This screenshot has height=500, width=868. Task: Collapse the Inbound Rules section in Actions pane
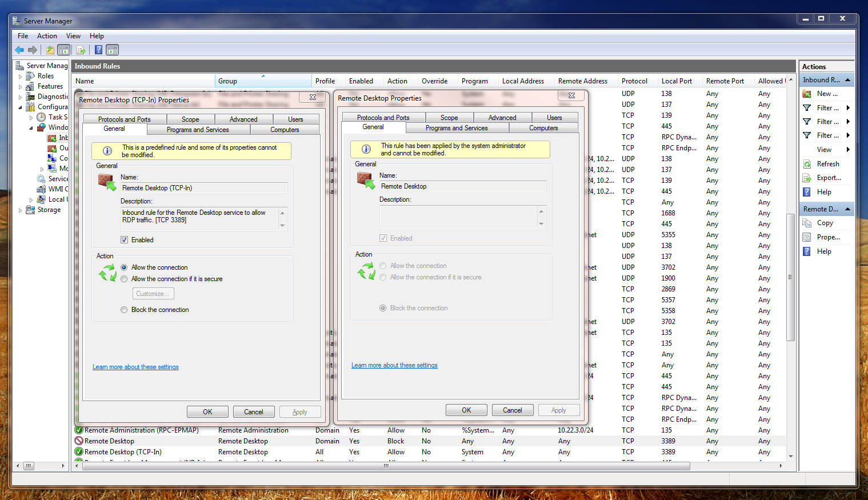click(847, 79)
